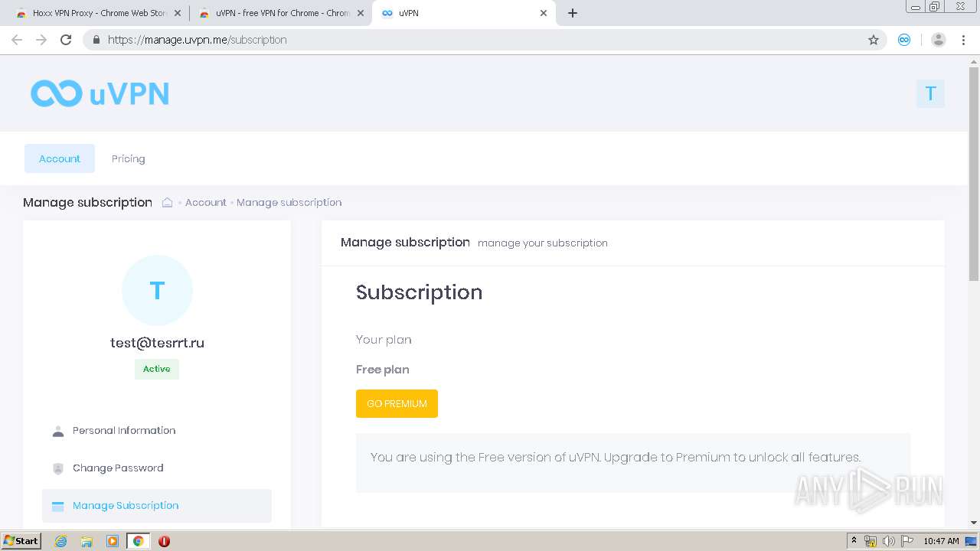Click the taskbar clock 10:47 AM
Viewport: 980px width, 551px height.
pyautogui.click(x=941, y=541)
